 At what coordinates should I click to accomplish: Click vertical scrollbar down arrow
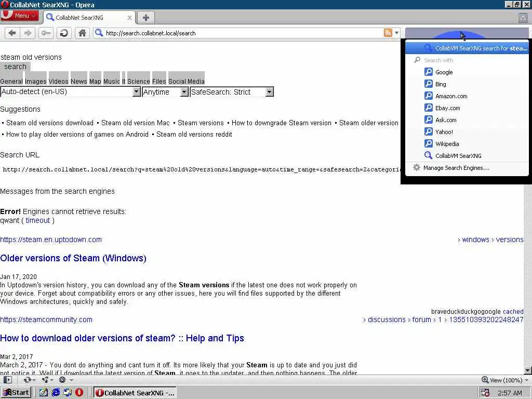[528, 370]
